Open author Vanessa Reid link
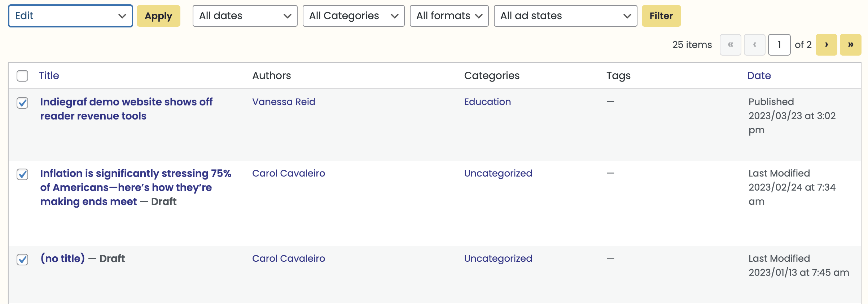 pyautogui.click(x=284, y=102)
